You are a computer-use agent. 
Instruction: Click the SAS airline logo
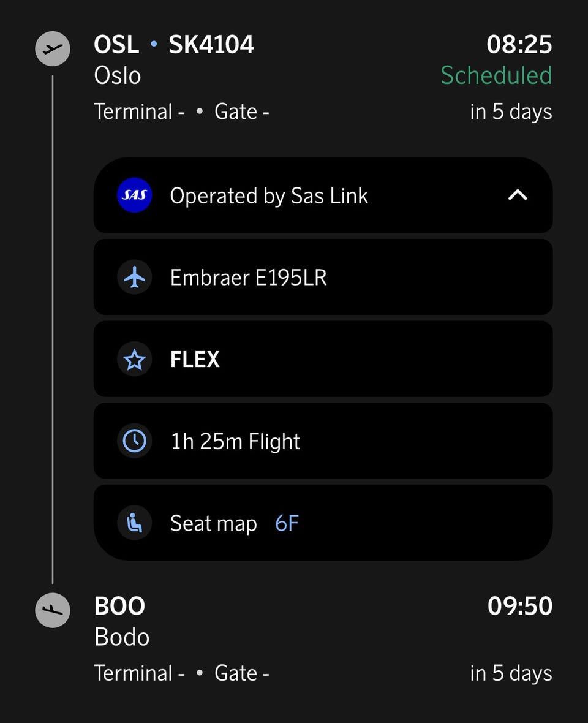click(134, 195)
